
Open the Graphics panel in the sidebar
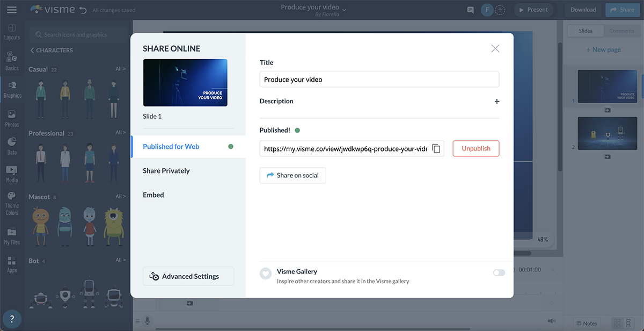point(12,90)
